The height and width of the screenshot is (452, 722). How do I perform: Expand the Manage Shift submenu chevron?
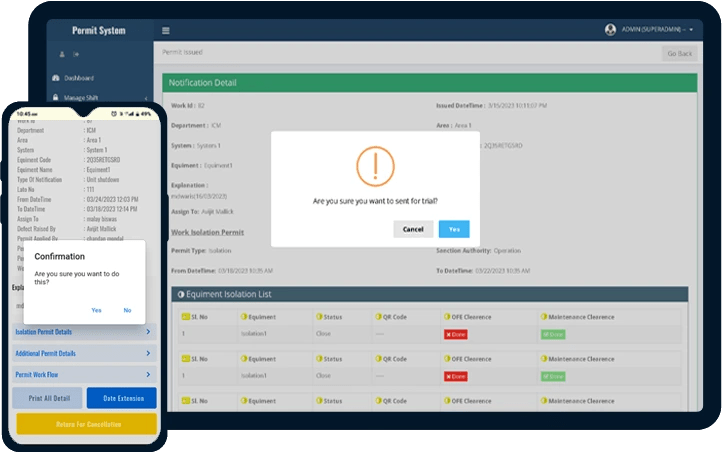coord(146,98)
